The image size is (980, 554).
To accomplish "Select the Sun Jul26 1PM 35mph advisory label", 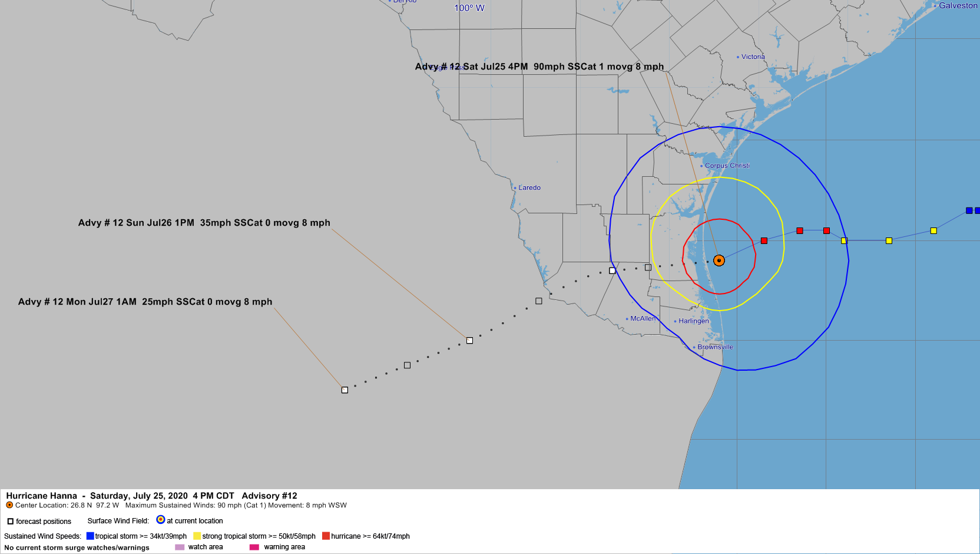I will (x=204, y=223).
